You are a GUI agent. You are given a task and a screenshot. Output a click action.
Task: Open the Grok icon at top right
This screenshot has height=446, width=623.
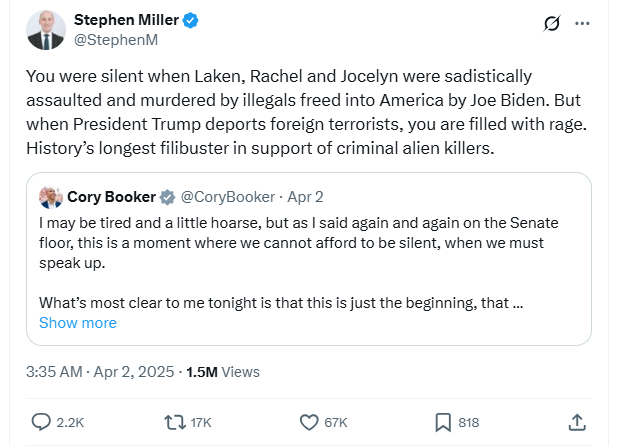pyautogui.click(x=551, y=23)
